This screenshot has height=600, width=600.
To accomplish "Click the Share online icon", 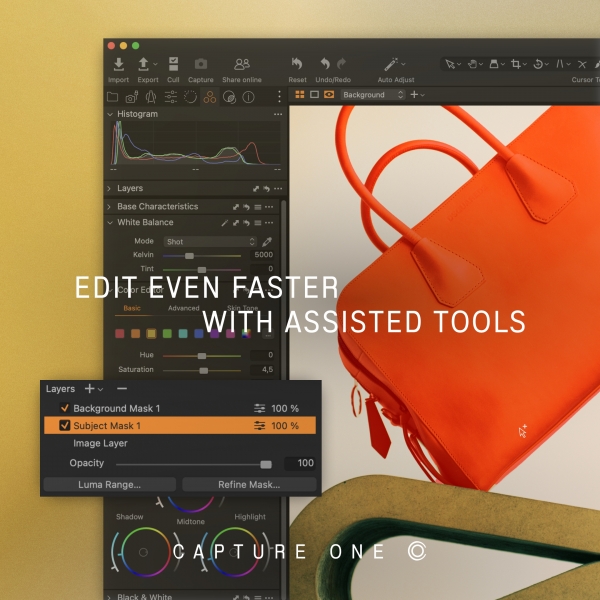I will 242,64.
